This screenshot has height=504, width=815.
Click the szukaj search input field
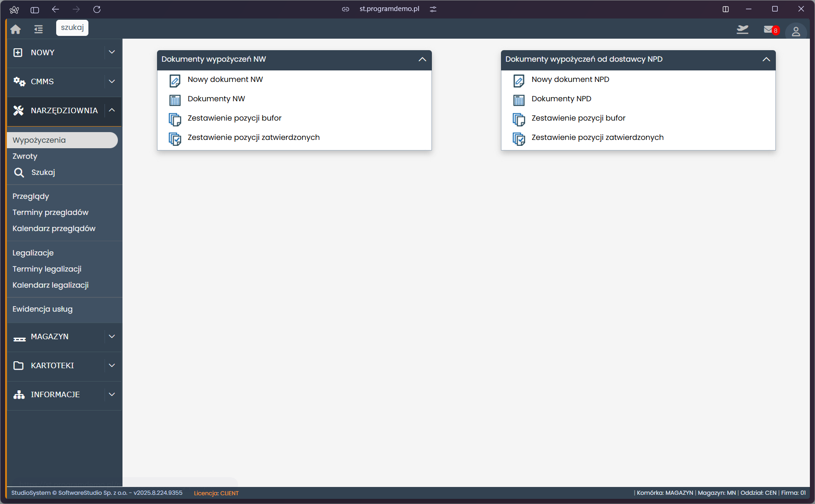click(72, 28)
